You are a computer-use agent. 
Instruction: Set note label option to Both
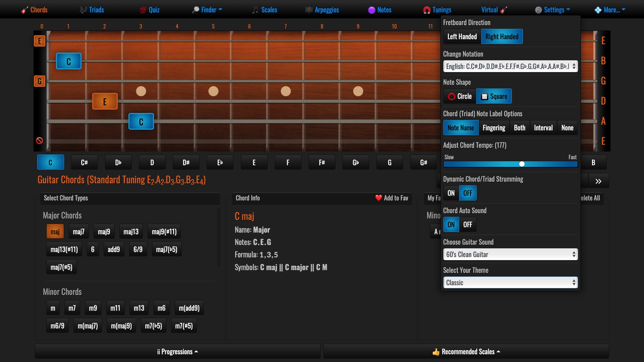[520, 128]
